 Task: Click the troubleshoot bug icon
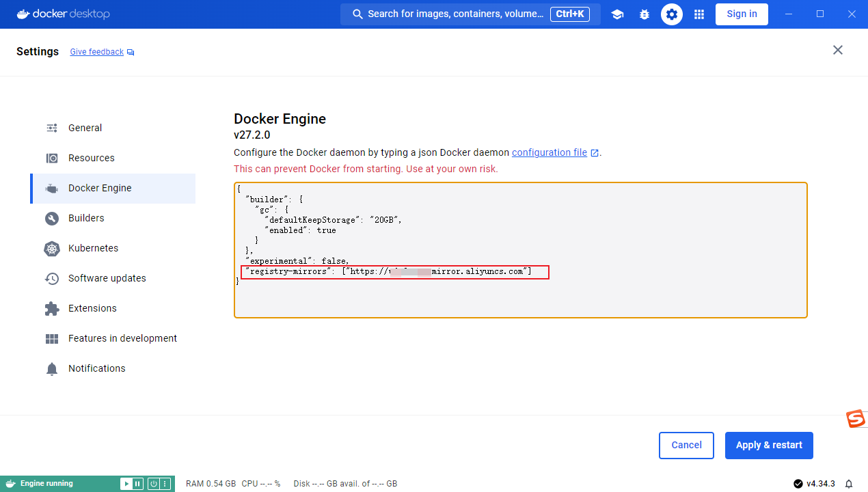pos(645,14)
